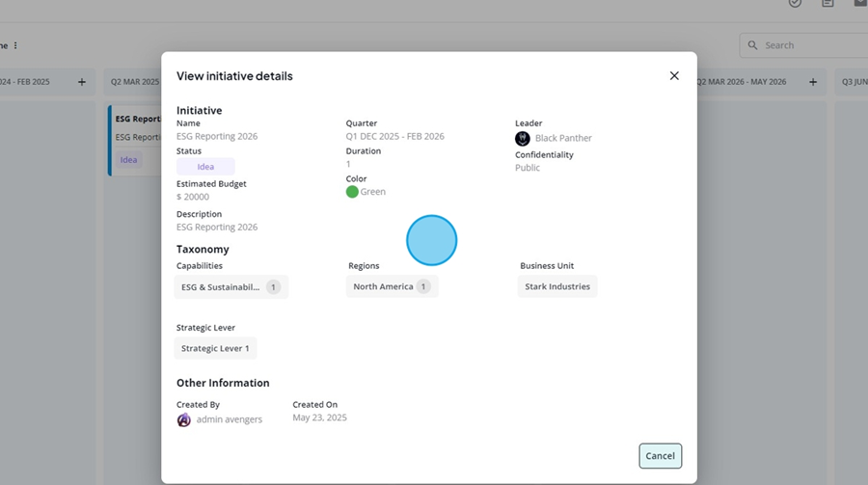This screenshot has width=868, height=485.
Task: Click the admin avengers creator name
Action: (x=230, y=419)
